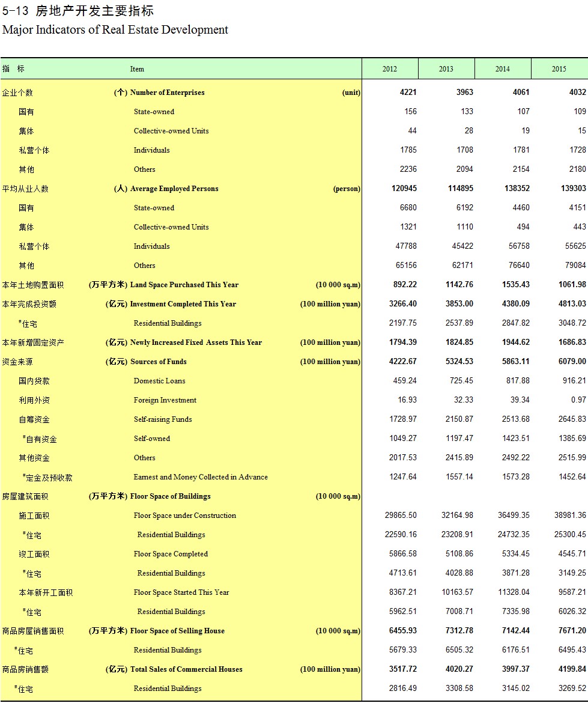The image size is (588, 721).
Task: Click the 2012 column header
Action: (x=390, y=68)
